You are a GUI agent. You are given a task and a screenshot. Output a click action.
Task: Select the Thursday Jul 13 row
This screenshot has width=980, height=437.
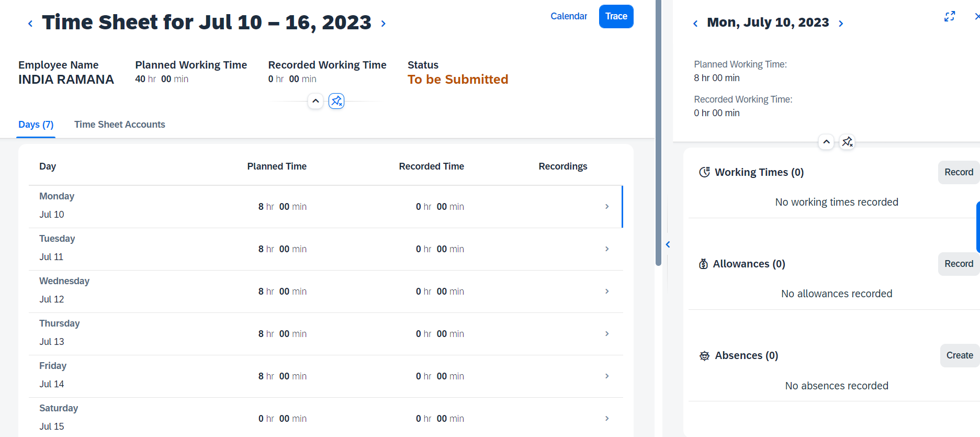pyautogui.click(x=326, y=334)
